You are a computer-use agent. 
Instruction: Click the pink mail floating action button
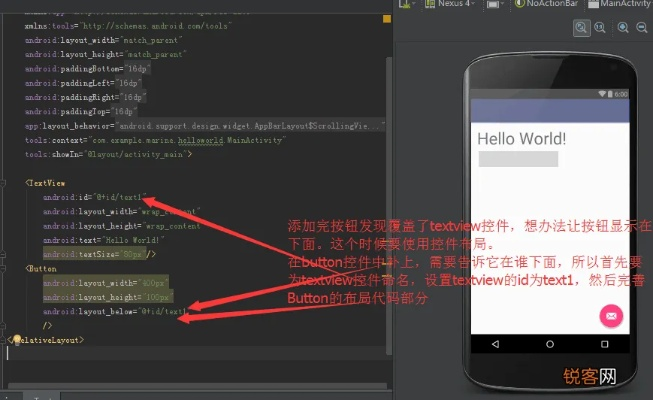pos(611,315)
